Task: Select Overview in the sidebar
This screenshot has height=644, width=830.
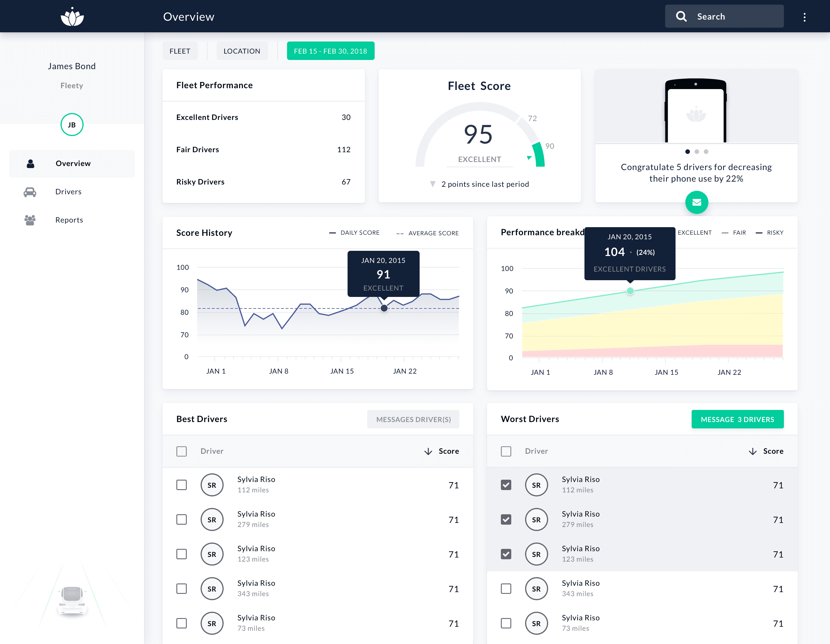Action: [73, 163]
